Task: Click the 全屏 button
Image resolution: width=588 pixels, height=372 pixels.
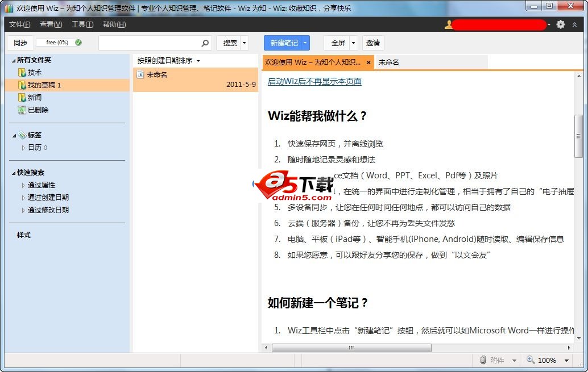Action: point(338,43)
